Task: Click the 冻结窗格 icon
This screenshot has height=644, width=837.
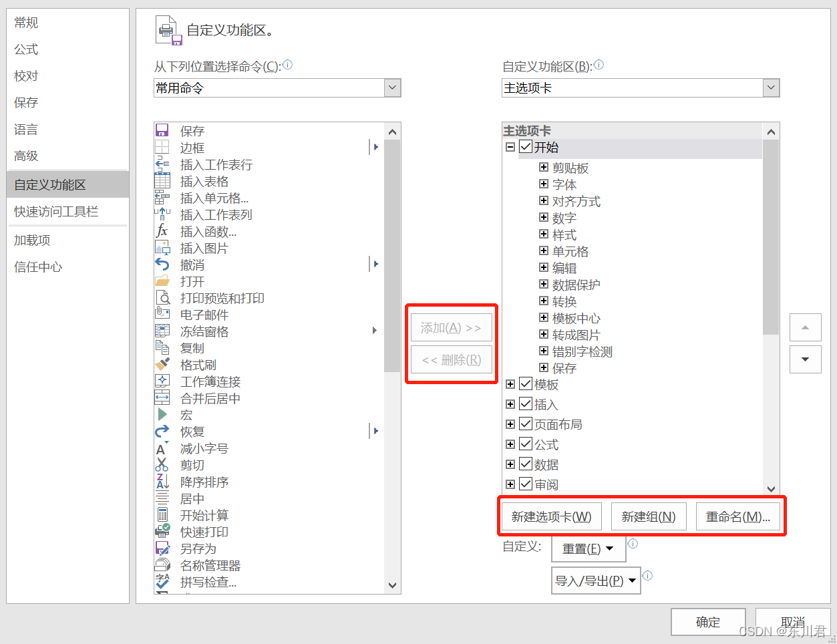Action: pyautogui.click(x=162, y=331)
